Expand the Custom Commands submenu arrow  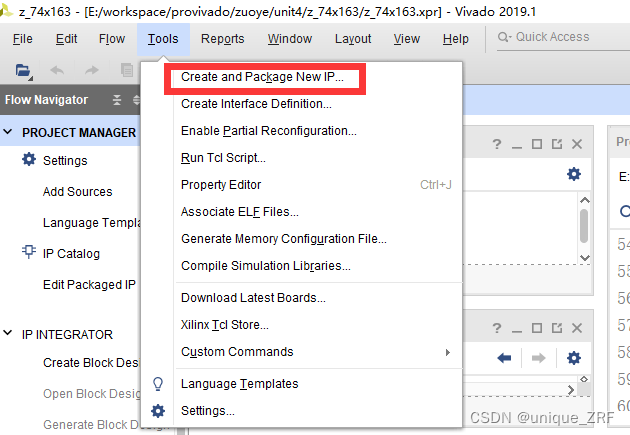[x=448, y=352]
